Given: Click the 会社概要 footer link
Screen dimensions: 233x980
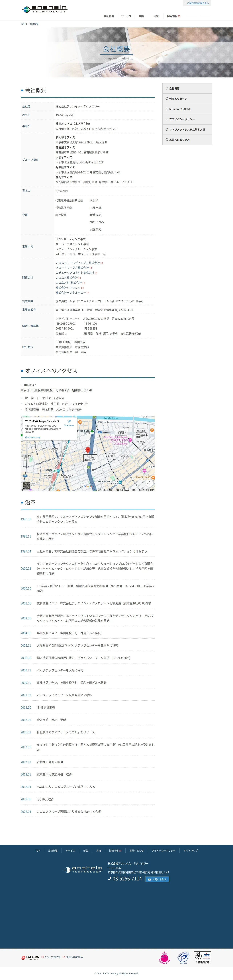Looking at the screenshot, I should (53, 851).
